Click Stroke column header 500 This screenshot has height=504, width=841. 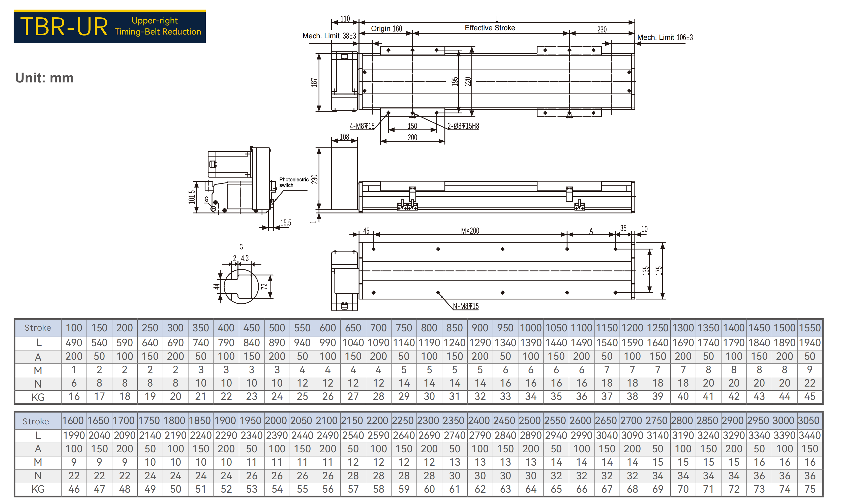point(277,328)
